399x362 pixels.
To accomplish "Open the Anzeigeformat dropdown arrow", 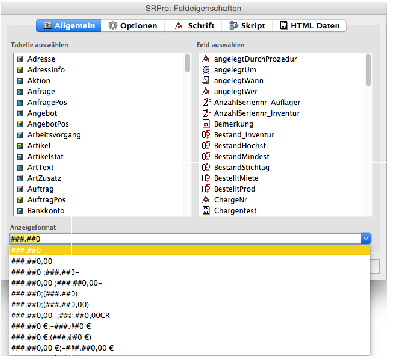I will click(x=366, y=239).
